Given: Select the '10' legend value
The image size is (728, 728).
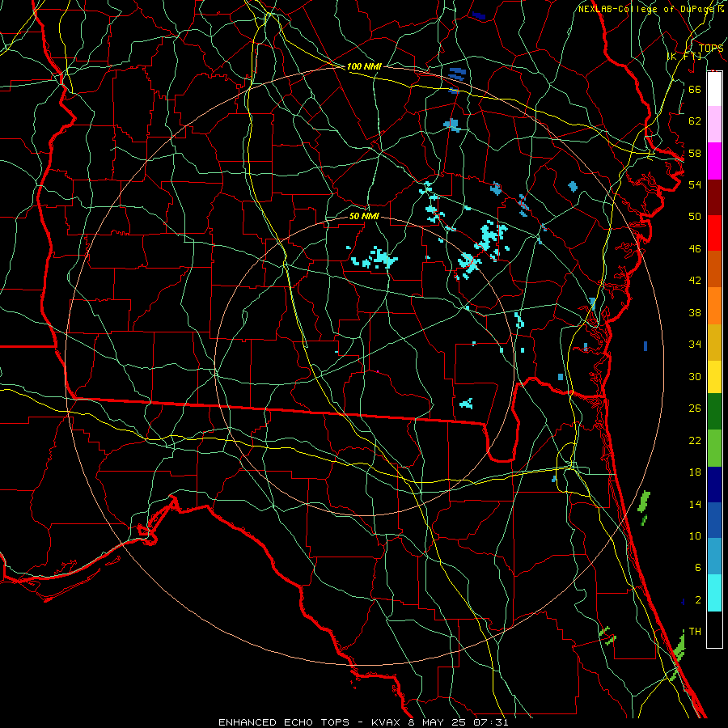Looking at the screenshot, I should [x=695, y=536].
